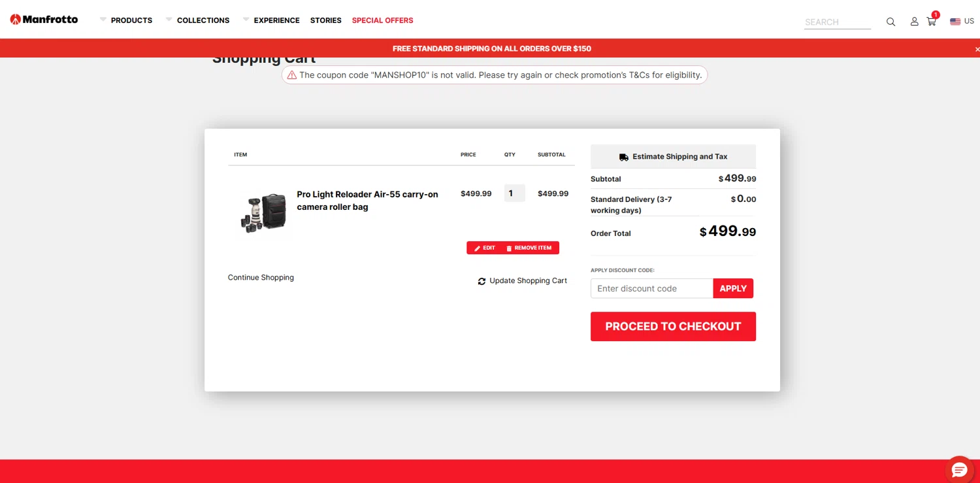
Task: Expand Estimate Shipping and Tax
Action: tap(673, 156)
